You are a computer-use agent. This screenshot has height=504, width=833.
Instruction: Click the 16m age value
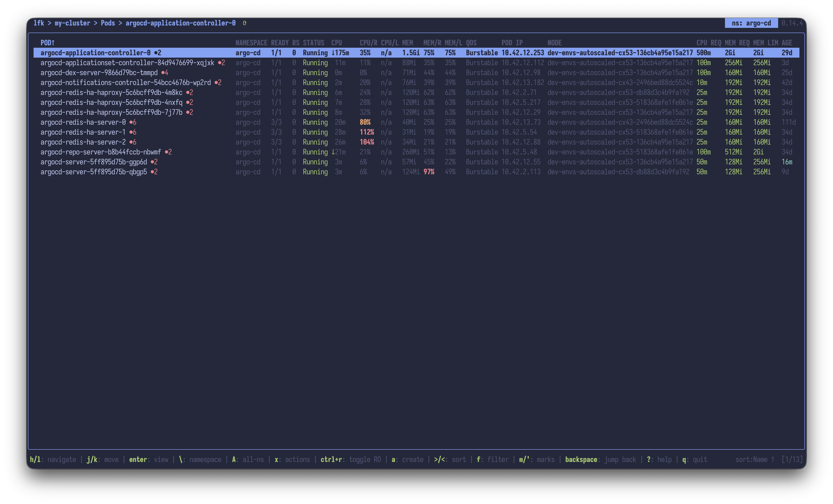[x=787, y=162]
